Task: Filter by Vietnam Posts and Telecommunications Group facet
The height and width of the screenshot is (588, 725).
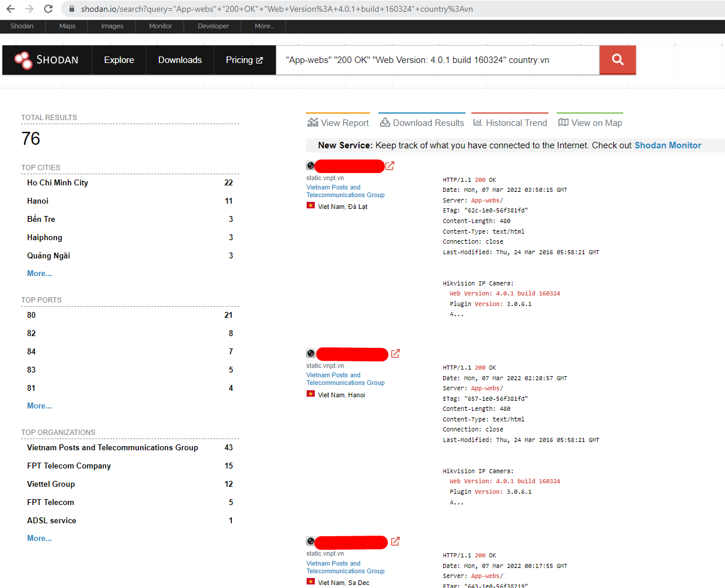Action: (x=112, y=447)
